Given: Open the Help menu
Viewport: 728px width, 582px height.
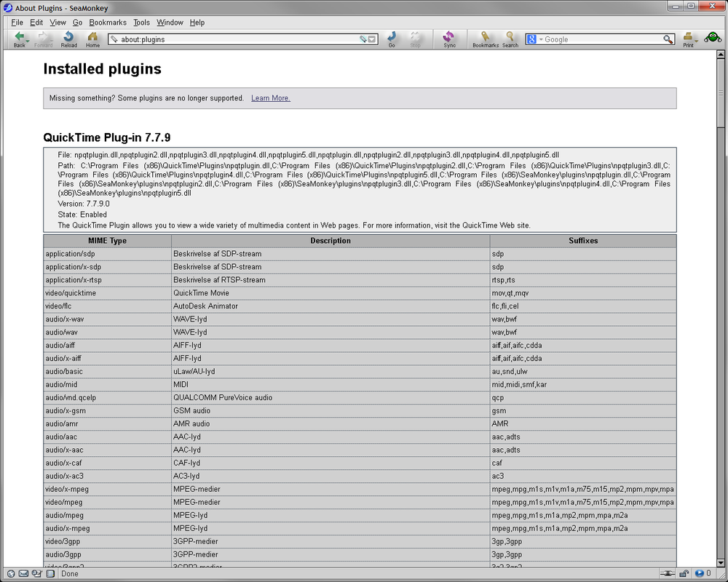Looking at the screenshot, I should pos(197,23).
